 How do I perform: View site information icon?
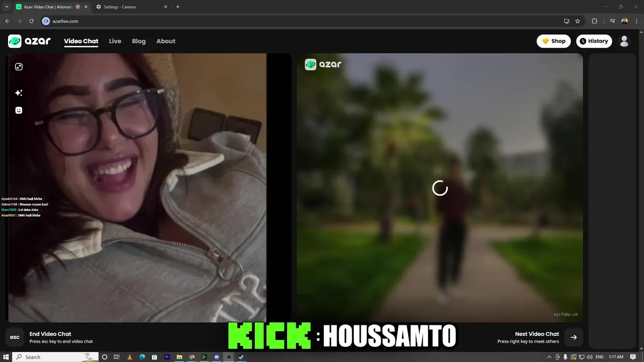46,21
